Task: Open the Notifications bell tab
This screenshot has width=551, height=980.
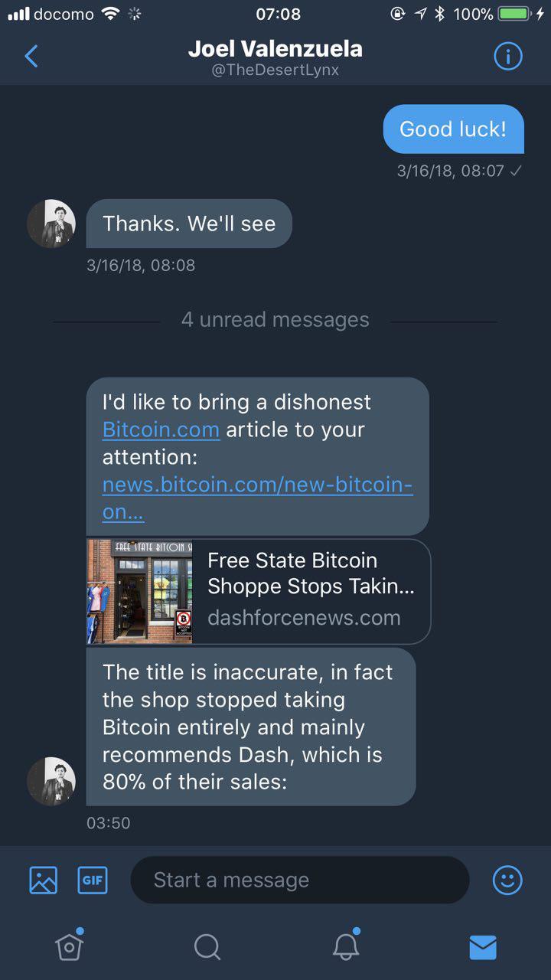Action: click(345, 947)
